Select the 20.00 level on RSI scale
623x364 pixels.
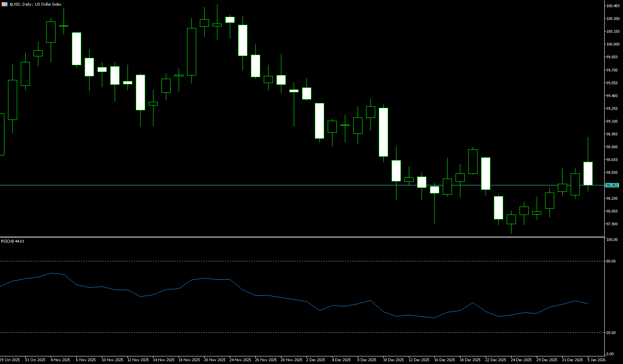click(611, 333)
